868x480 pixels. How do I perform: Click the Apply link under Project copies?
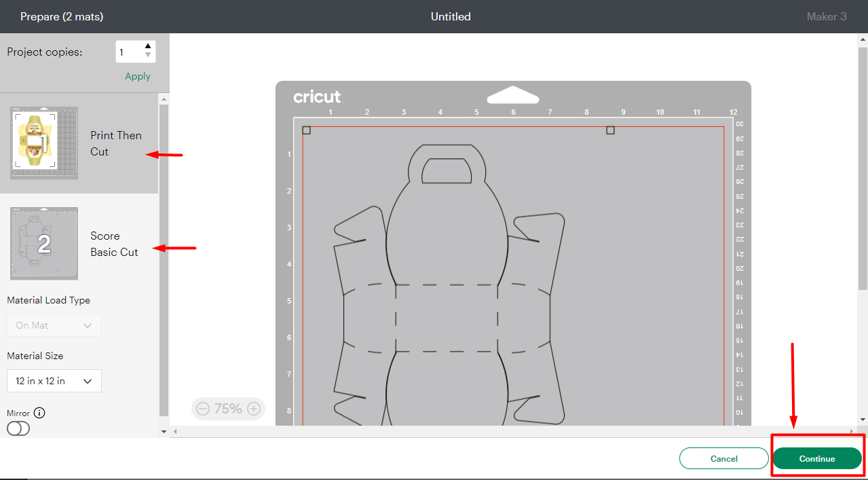pos(137,76)
